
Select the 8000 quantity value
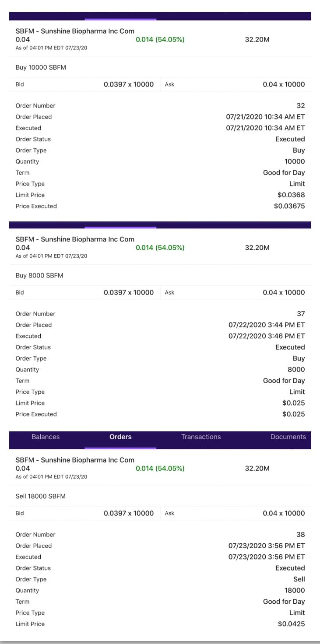pos(296,369)
